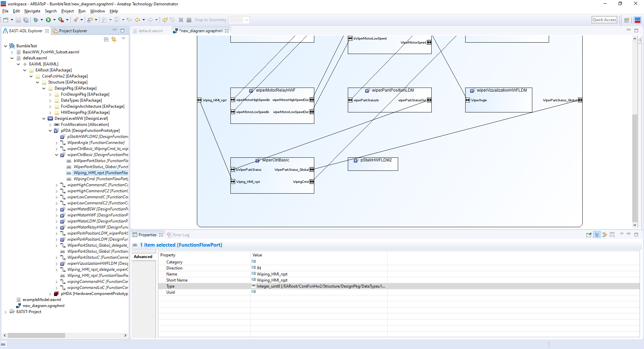Open the Navigate menu
The width and height of the screenshot is (644, 349).
(32, 11)
